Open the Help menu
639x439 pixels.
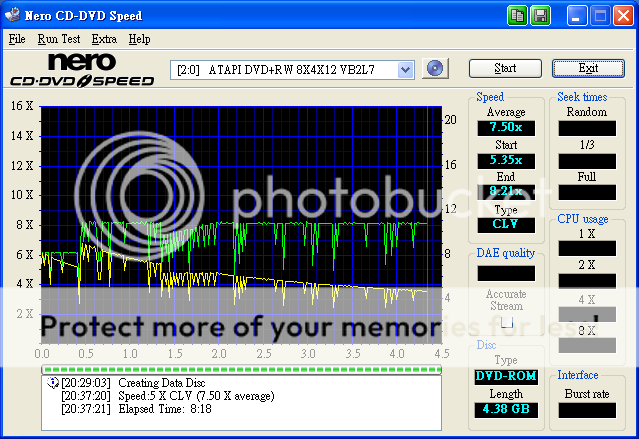pyautogui.click(x=139, y=39)
